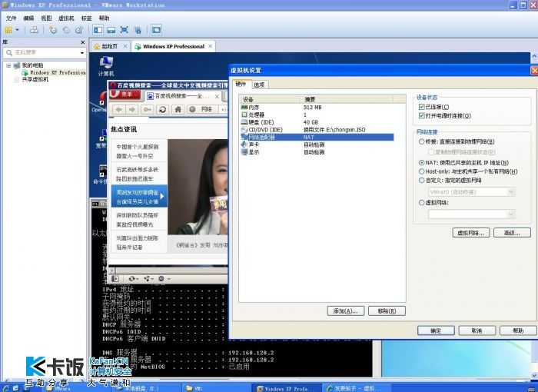Select the NAT network radio button
Screen dimensions: 538x392
click(421, 163)
